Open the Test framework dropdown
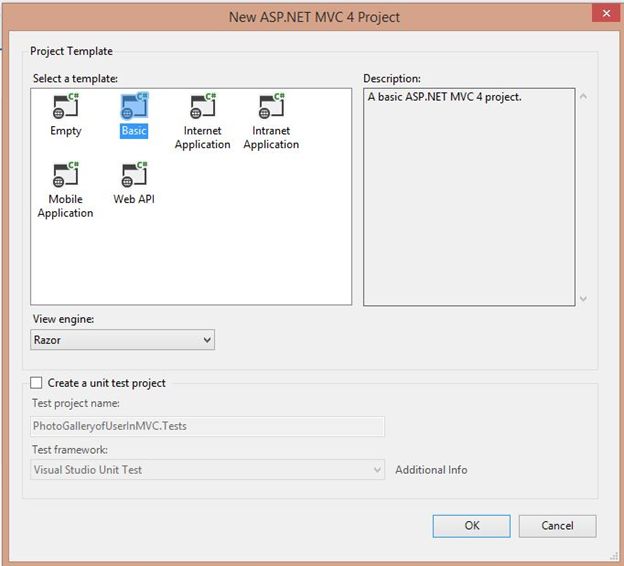 click(x=207, y=470)
